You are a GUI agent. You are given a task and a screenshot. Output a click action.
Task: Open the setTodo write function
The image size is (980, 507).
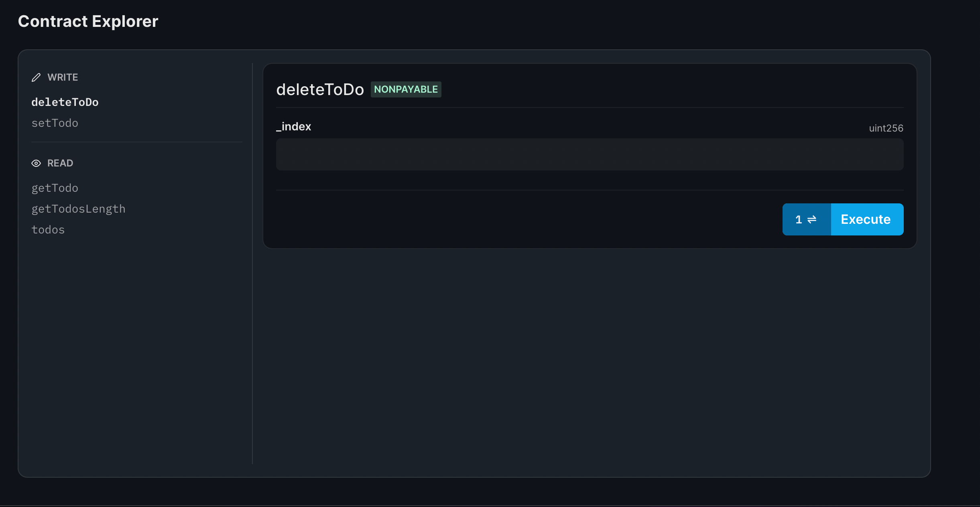[x=55, y=123]
